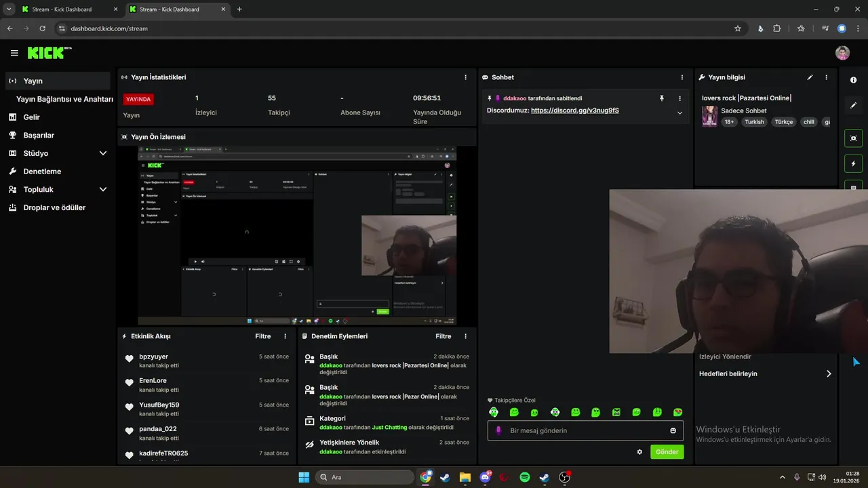Open Etkinlik Akışı Filtre dropdown
The height and width of the screenshot is (488, 868).
[x=263, y=336]
